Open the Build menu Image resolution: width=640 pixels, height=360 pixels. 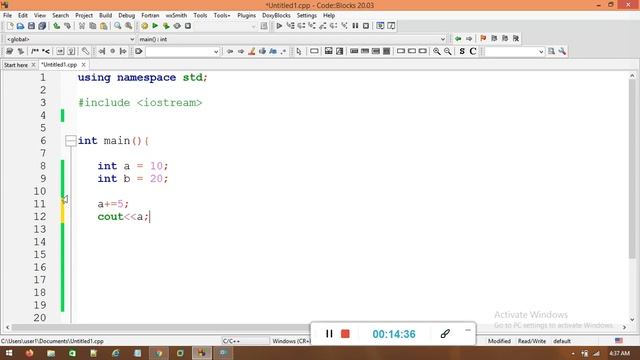pyautogui.click(x=105, y=16)
